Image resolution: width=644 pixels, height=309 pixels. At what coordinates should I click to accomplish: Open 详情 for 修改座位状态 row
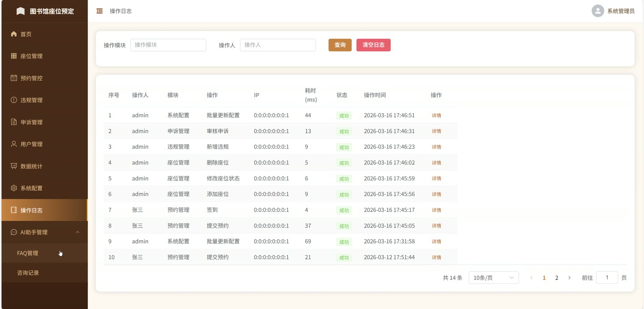click(436, 178)
